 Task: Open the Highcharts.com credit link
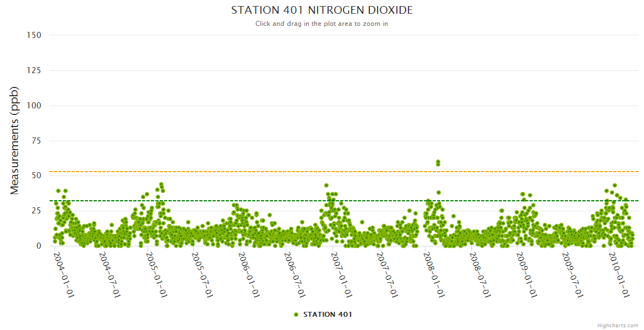click(x=618, y=325)
